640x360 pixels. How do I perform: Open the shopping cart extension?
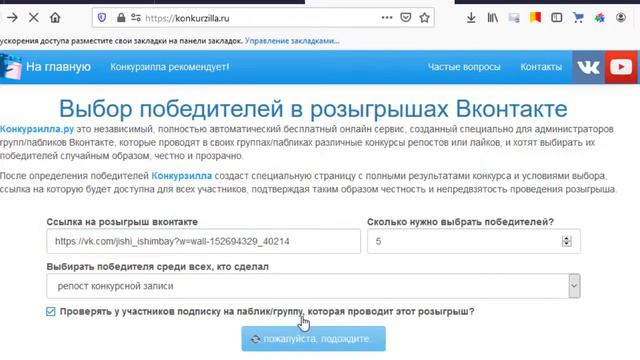(x=578, y=18)
